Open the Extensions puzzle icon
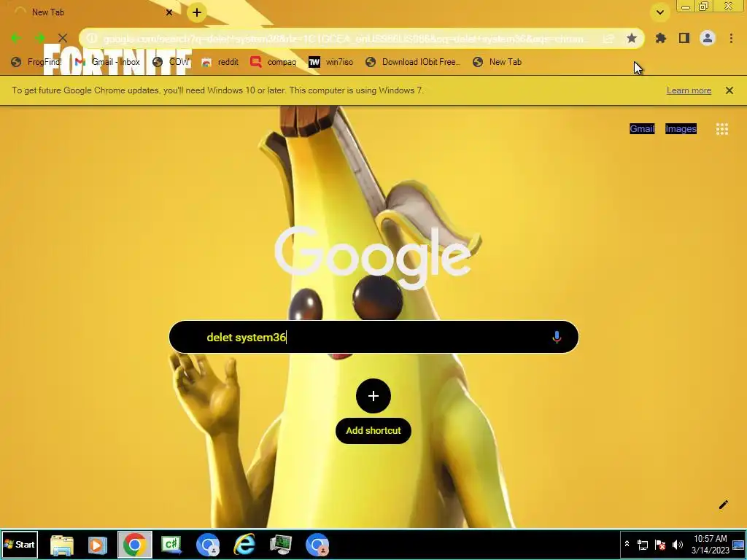747x560 pixels. coord(661,38)
